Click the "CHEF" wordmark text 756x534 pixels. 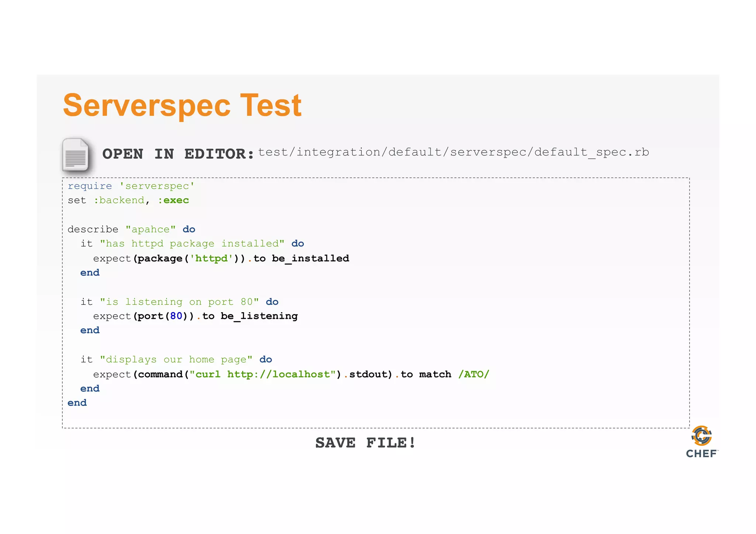(x=702, y=454)
